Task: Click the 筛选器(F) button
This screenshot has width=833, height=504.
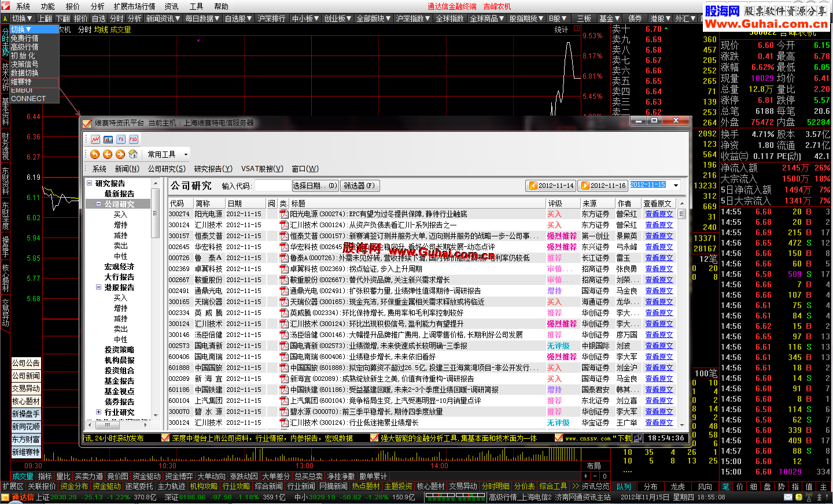Action: [x=359, y=186]
